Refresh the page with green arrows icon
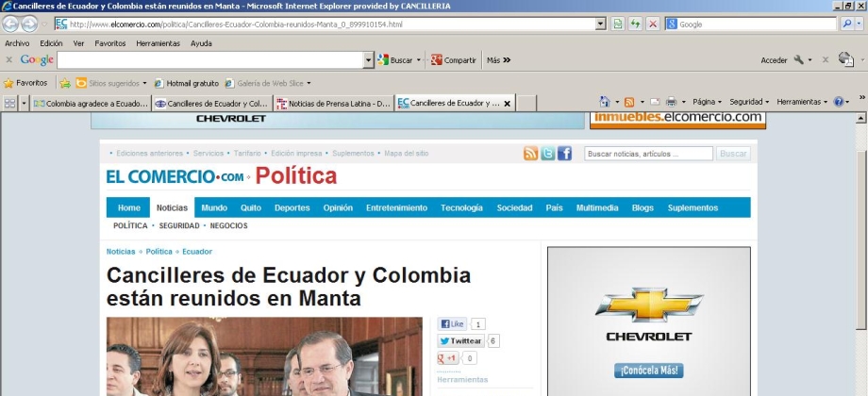 coord(635,24)
